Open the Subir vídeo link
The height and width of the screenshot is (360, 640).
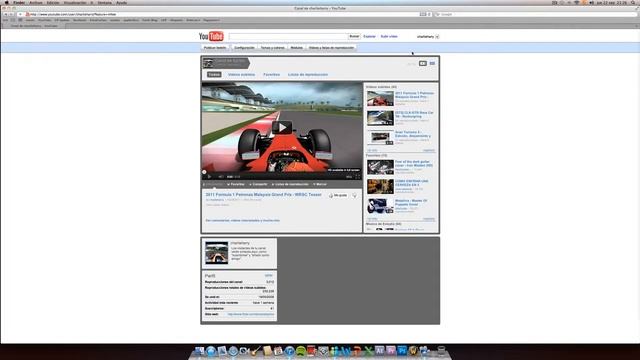click(x=389, y=36)
